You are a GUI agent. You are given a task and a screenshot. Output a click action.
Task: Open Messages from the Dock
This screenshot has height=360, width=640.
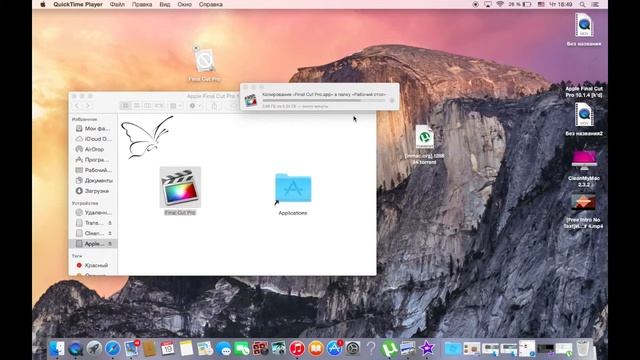(x=223, y=349)
